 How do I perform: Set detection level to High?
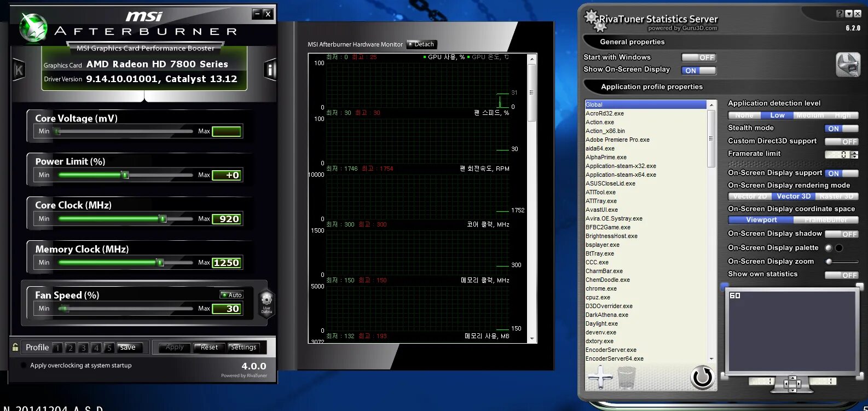(843, 115)
